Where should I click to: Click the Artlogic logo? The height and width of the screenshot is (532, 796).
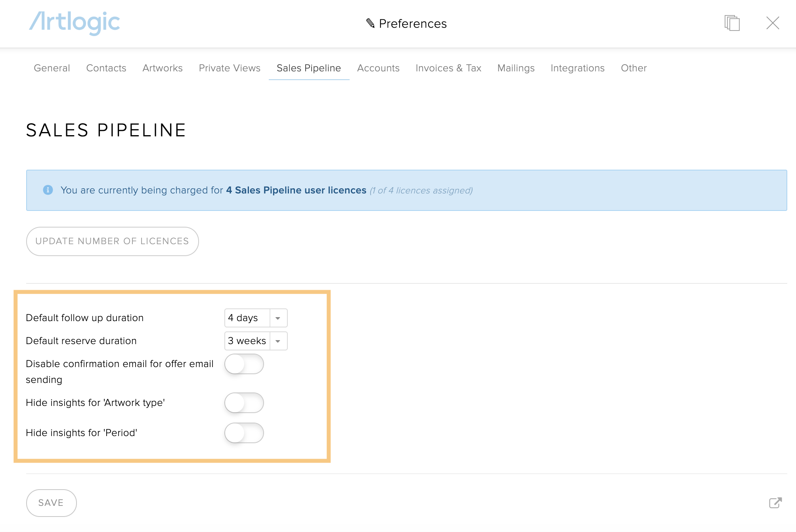click(x=75, y=23)
